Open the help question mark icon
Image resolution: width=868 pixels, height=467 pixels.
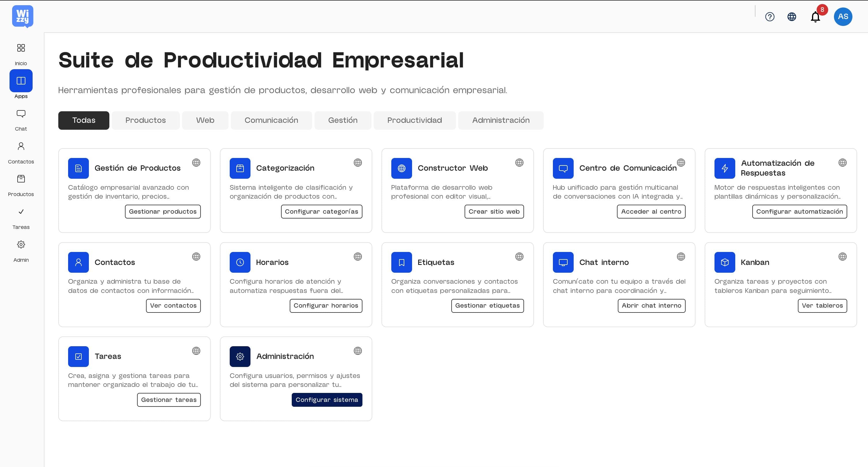pos(770,16)
